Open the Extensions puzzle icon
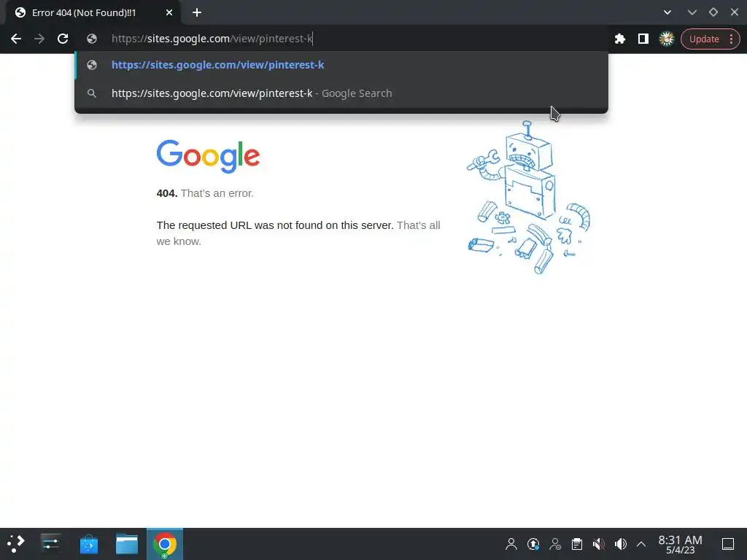 620,39
